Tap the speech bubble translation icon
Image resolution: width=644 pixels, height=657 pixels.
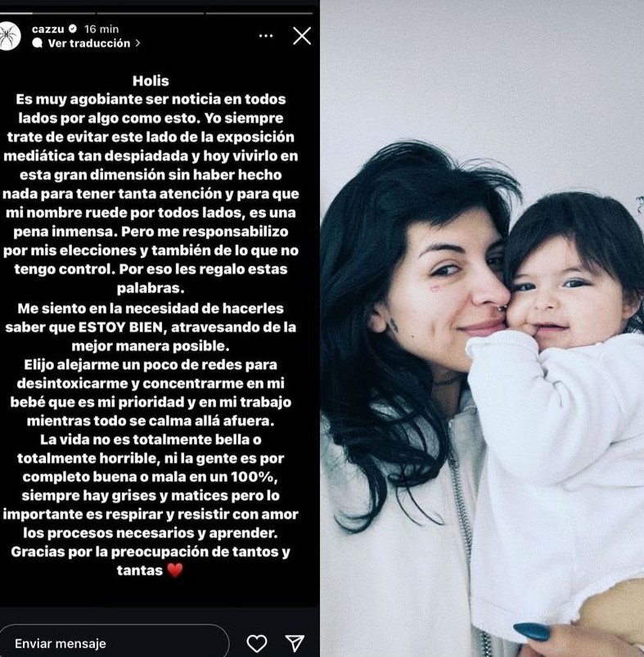38,43
